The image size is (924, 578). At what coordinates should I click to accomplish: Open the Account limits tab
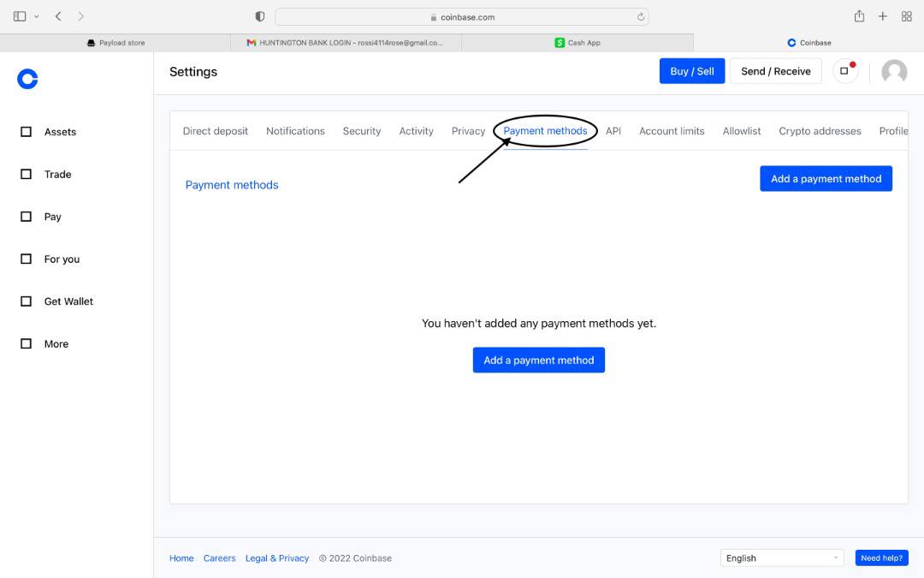tap(672, 131)
